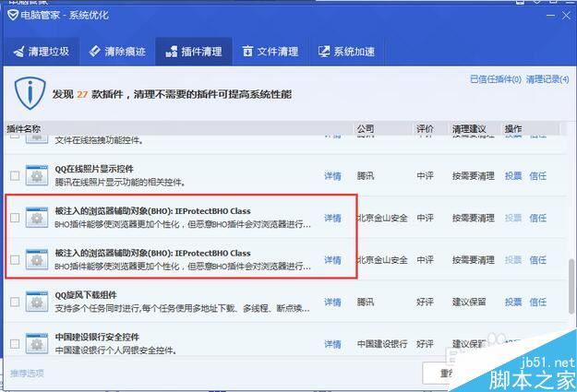Enable the 中国建设银行安全控件 checkbox

pyautogui.click(x=14, y=343)
